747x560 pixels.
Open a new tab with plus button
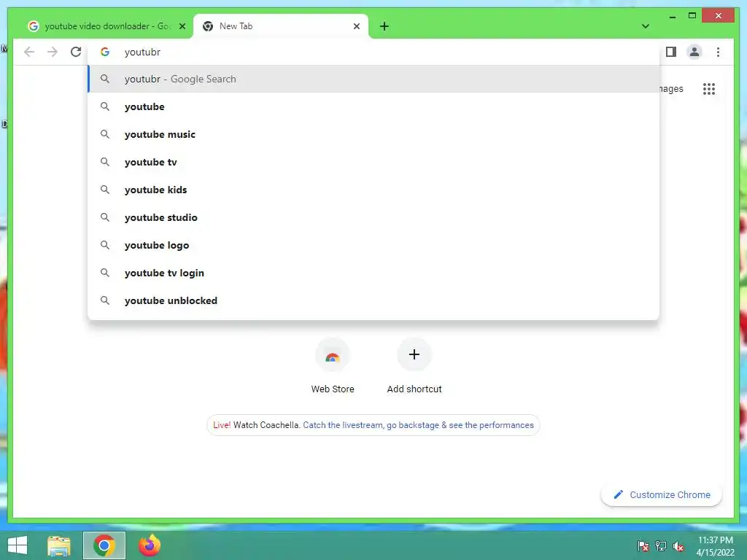[x=384, y=26]
